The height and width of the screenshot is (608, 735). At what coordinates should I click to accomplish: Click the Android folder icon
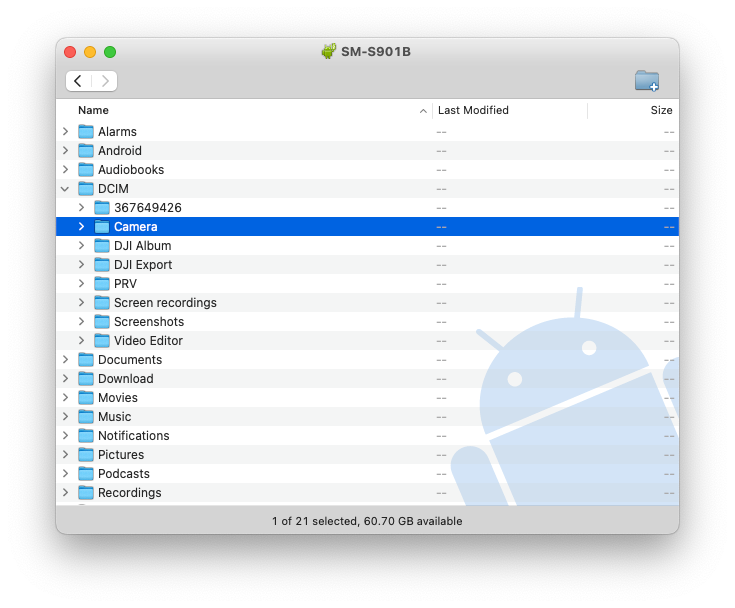(86, 150)
